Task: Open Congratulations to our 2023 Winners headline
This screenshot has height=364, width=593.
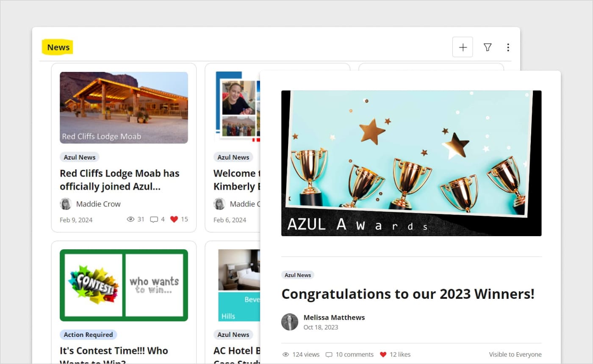Action: click(x=408, y=294)
